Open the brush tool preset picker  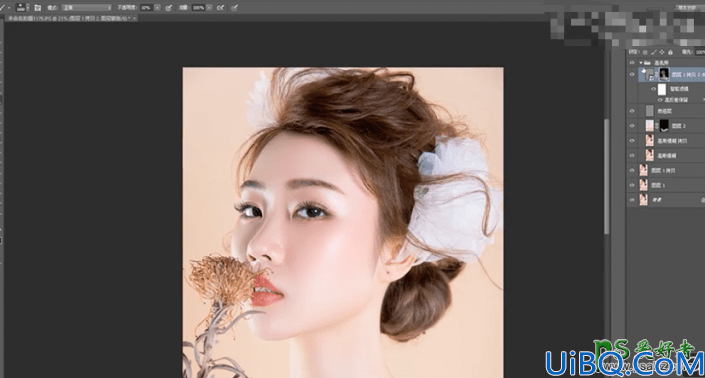click(3, 8)
